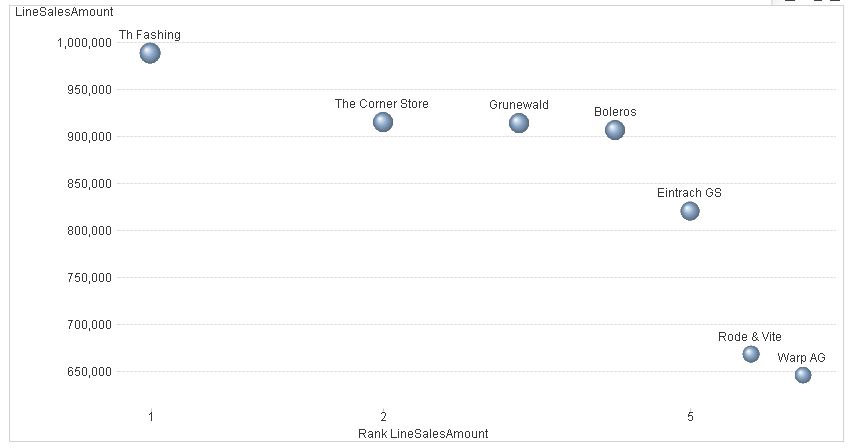Viewport: 853px width, 448px height.
Task: Click the LineSalesAmount y-axis title
Action: point(64,11)
